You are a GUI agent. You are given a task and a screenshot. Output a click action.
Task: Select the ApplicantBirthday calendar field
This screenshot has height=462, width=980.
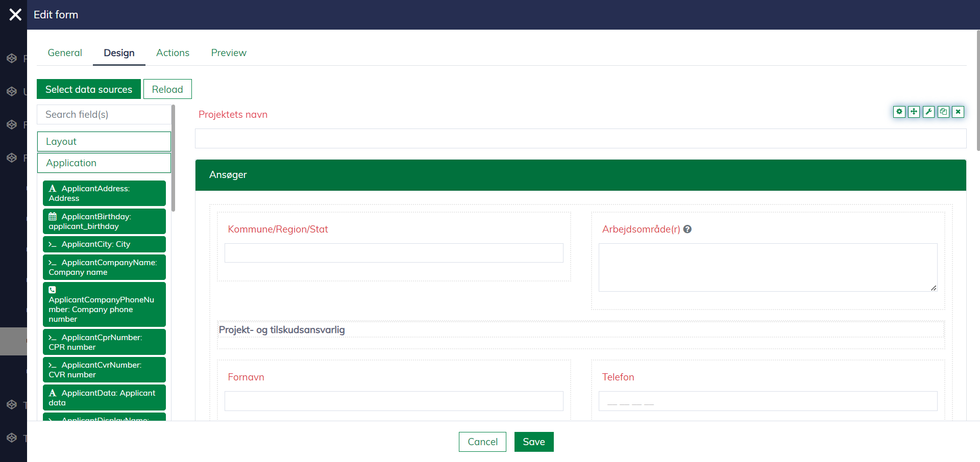click(x=104, y=221)
